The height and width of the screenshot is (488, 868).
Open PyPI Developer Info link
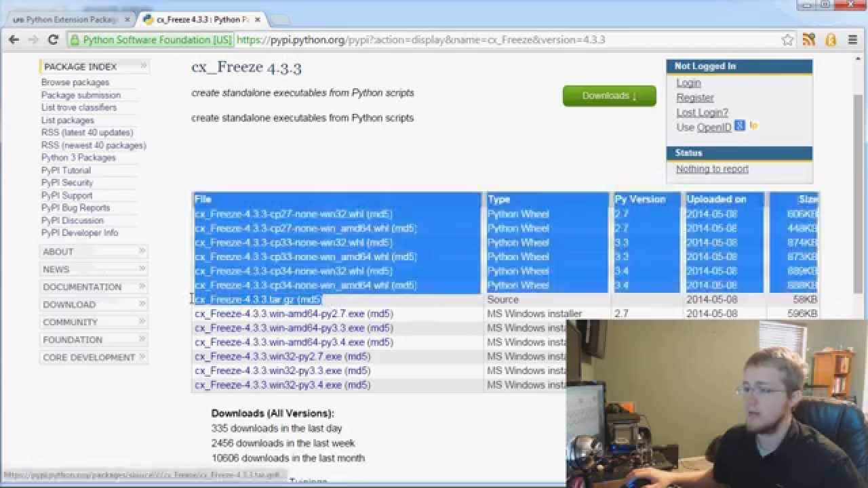(80, 232)
